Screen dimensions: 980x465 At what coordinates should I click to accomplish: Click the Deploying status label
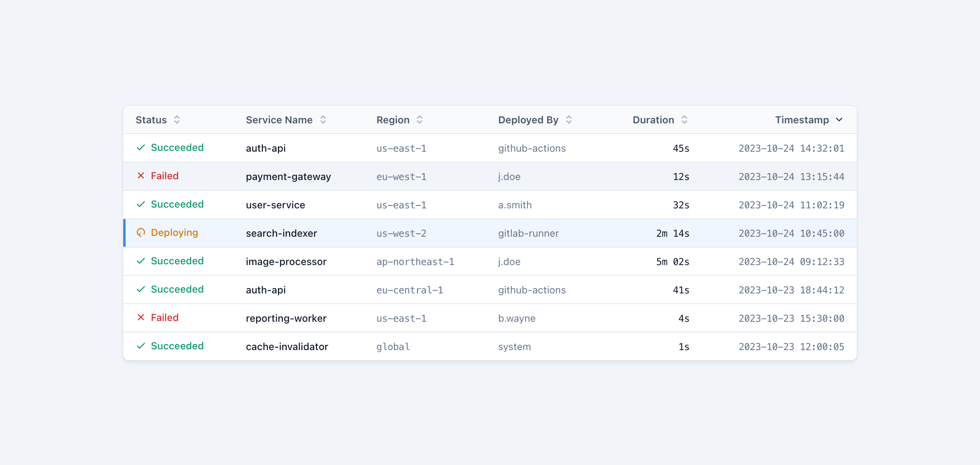click(175, 233)
